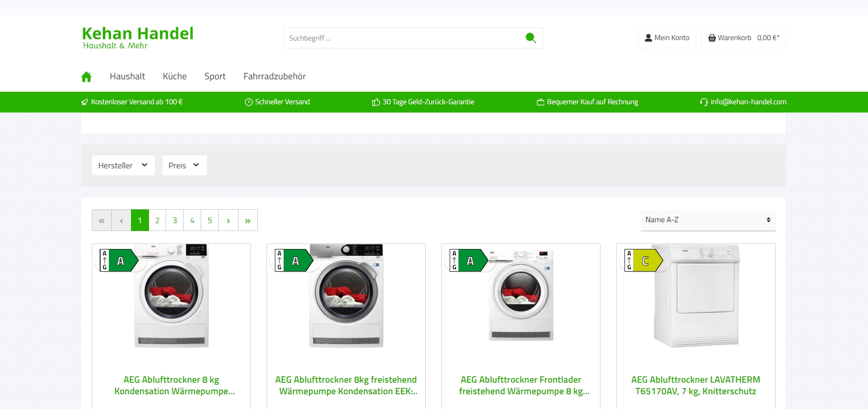
Task: Click energy label A on first dryer
Action: pyautogui.click(x=119, y=261)
